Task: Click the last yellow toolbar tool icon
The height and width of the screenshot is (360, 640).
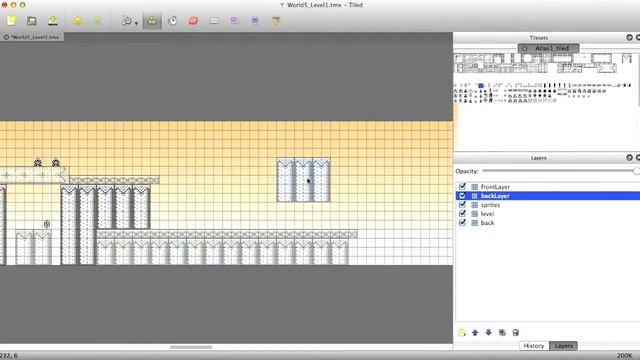Action: [276, 20]
